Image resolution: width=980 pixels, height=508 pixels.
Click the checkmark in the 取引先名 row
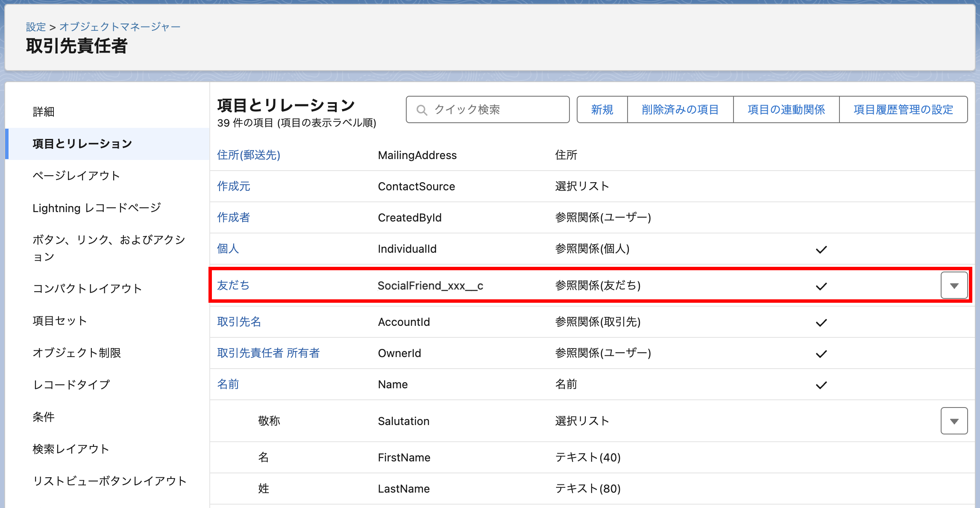821,322
